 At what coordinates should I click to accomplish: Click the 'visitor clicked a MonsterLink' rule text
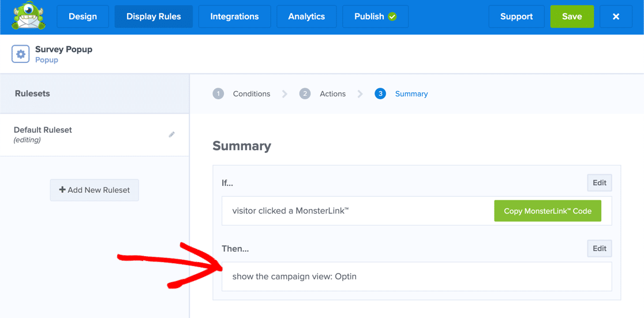pos(290,211)
